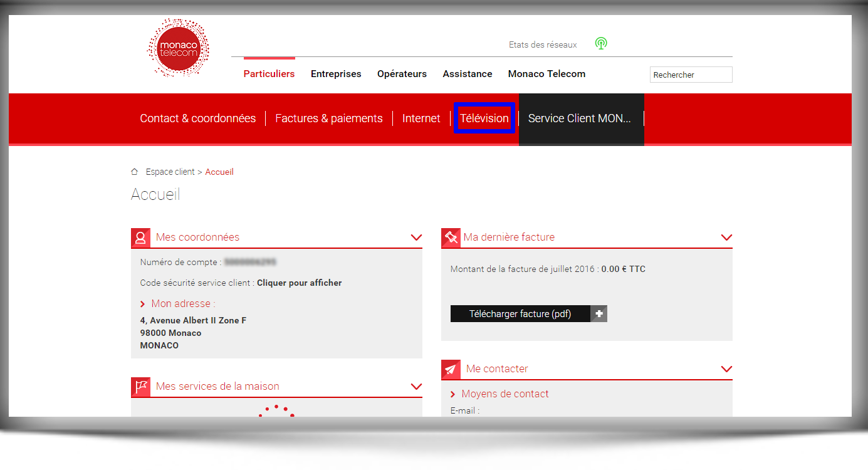Expand the Moyens de contact section

click(x=505, y=394)
